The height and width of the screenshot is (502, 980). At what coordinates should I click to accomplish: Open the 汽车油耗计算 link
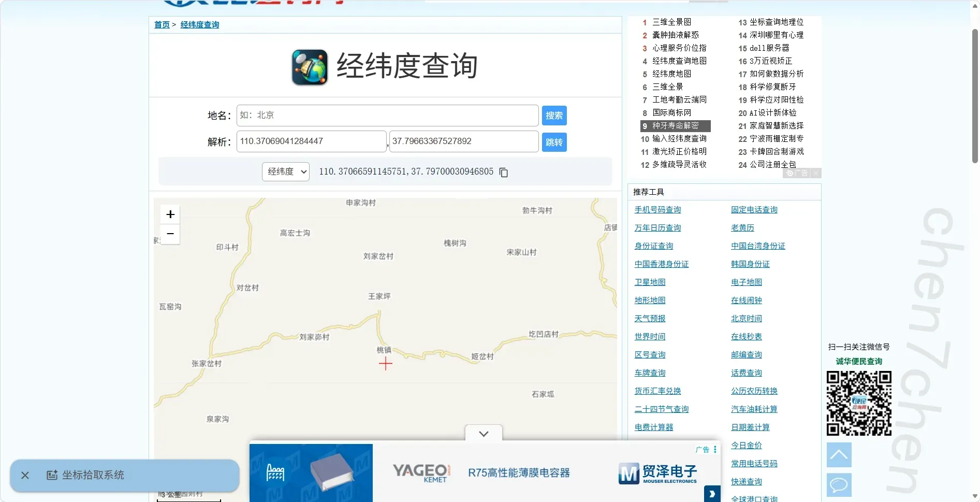[754, 409]
